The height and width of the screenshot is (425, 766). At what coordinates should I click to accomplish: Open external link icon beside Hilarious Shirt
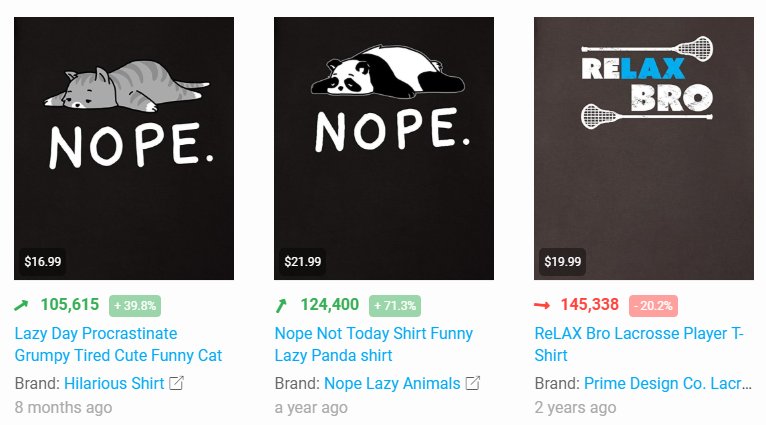pyautogui.click(x=176, y=383)
